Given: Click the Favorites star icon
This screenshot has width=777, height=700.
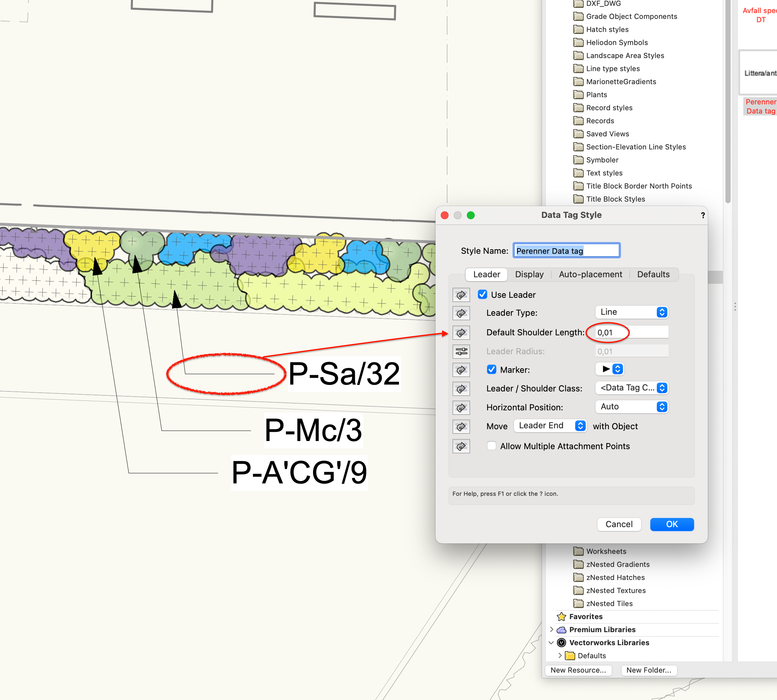Looking at the screenshot, I should pos(562,616).
